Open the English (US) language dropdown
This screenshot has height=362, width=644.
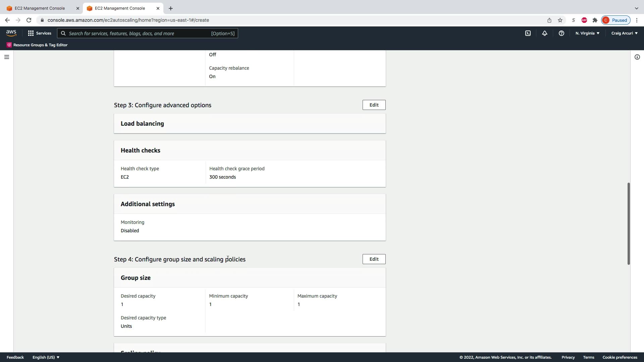pos(46,357)
